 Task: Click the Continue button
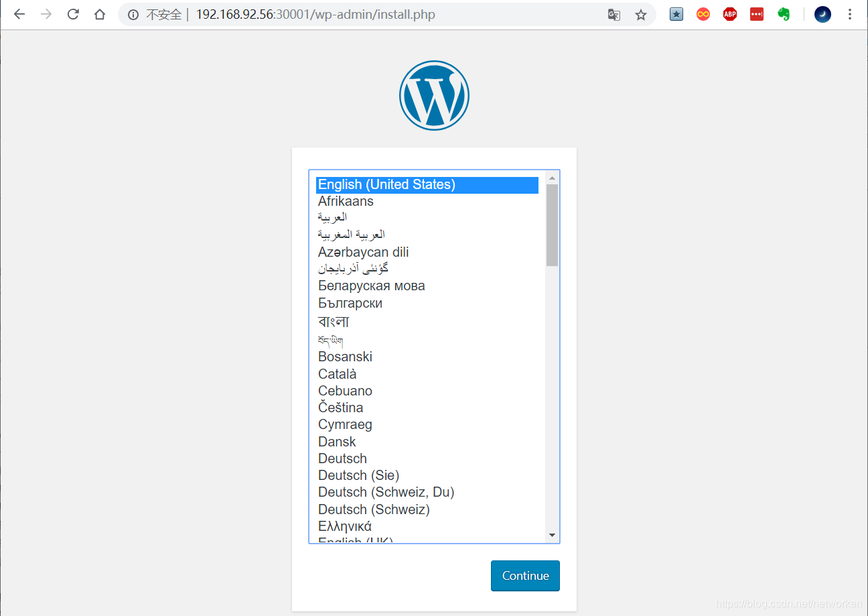525,576
